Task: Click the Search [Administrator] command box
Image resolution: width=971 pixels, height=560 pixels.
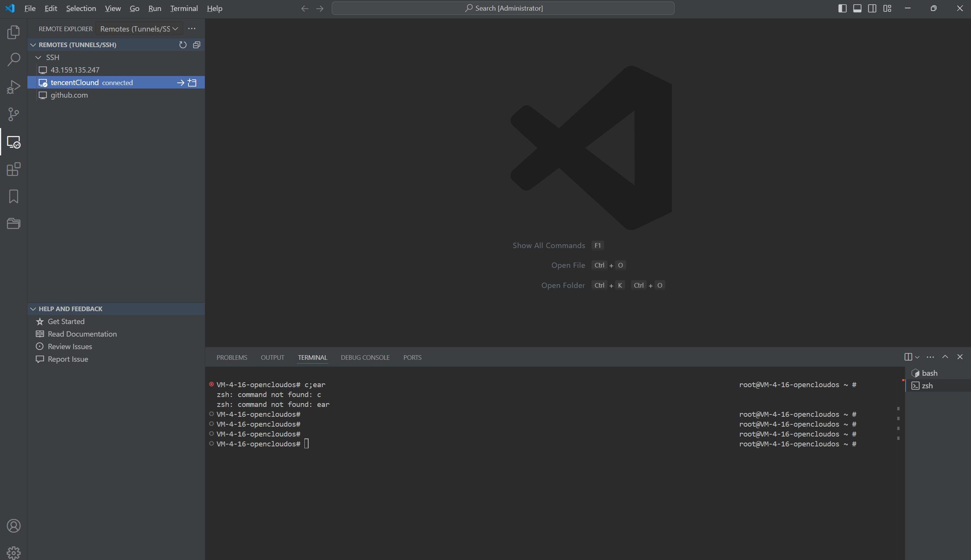Action: tap(503, 8)
